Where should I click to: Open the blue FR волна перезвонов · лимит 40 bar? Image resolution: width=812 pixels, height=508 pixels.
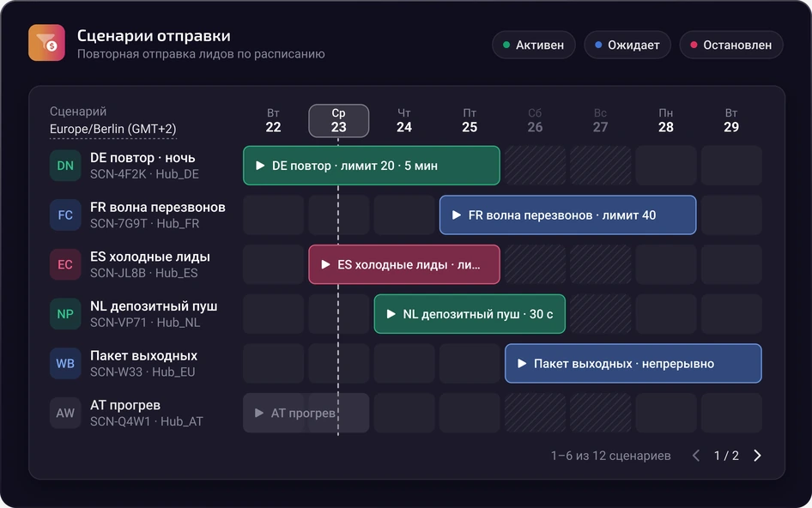click(567, 215)
